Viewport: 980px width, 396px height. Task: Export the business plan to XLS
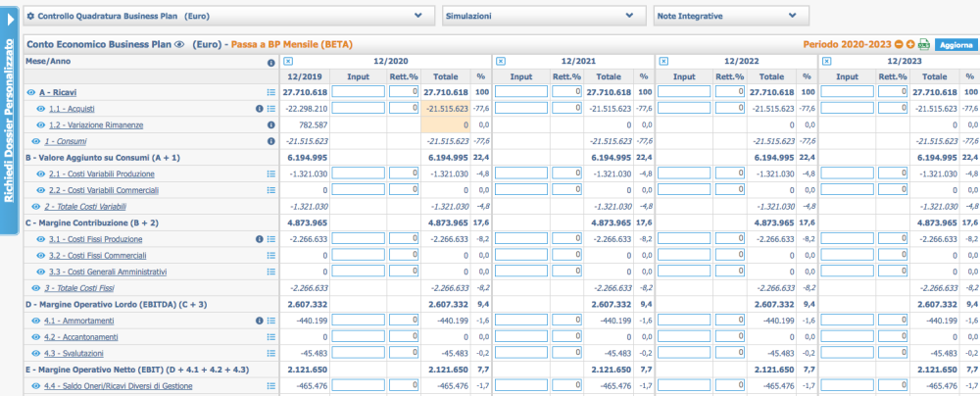click(x=924, y=44)
